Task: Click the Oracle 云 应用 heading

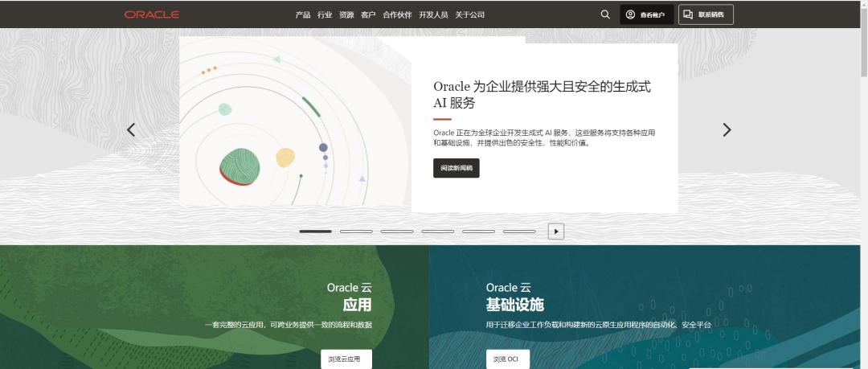Action: pyautogui.click(x=350, y=297)
